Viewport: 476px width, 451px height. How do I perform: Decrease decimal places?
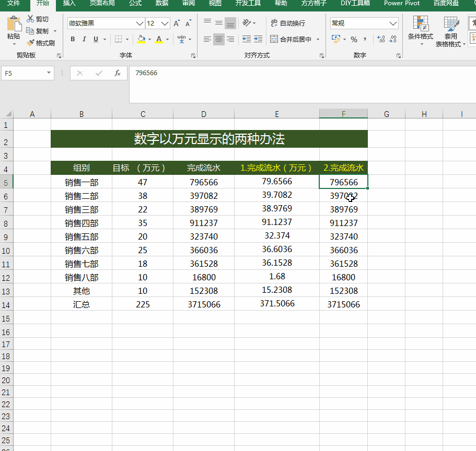[x=392, y=39]
